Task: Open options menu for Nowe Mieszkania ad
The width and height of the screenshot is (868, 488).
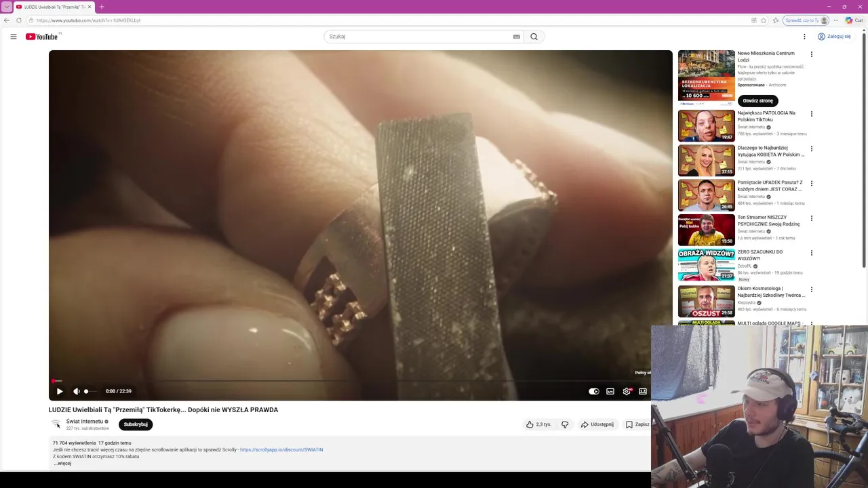Action: [x=812, y=54]
